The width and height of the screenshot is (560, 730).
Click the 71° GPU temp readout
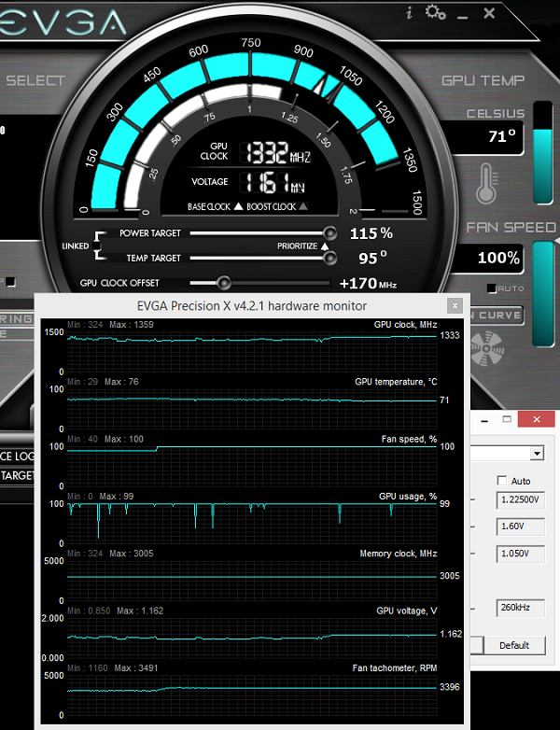click(502, 136)
